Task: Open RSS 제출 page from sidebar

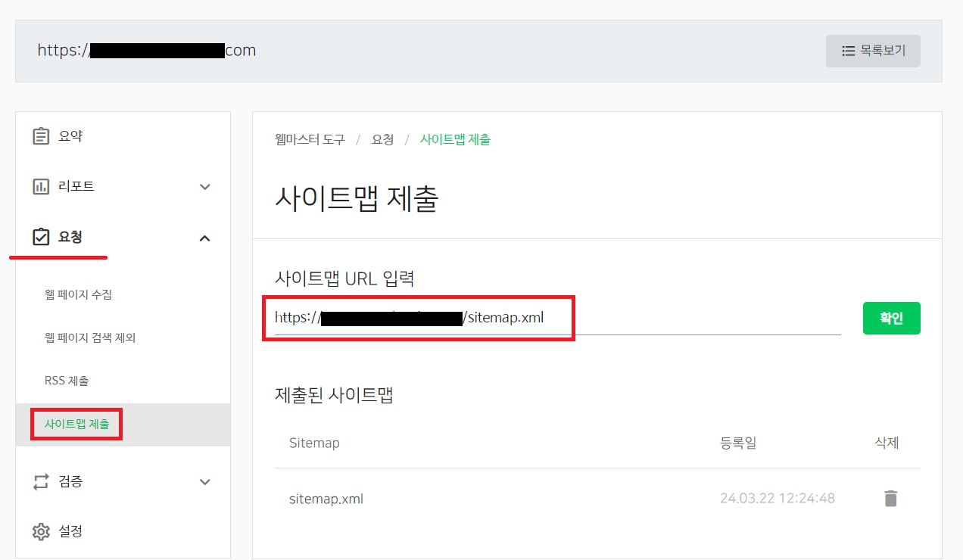Action: 65,380
